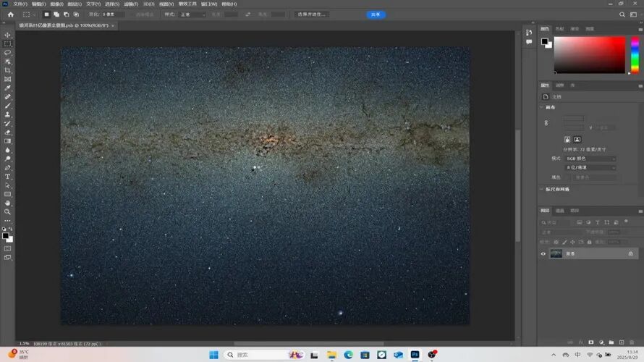Screen dimensions: 644x362
Task: Click the blue 共享 button
Action: (x=376, y=14)
